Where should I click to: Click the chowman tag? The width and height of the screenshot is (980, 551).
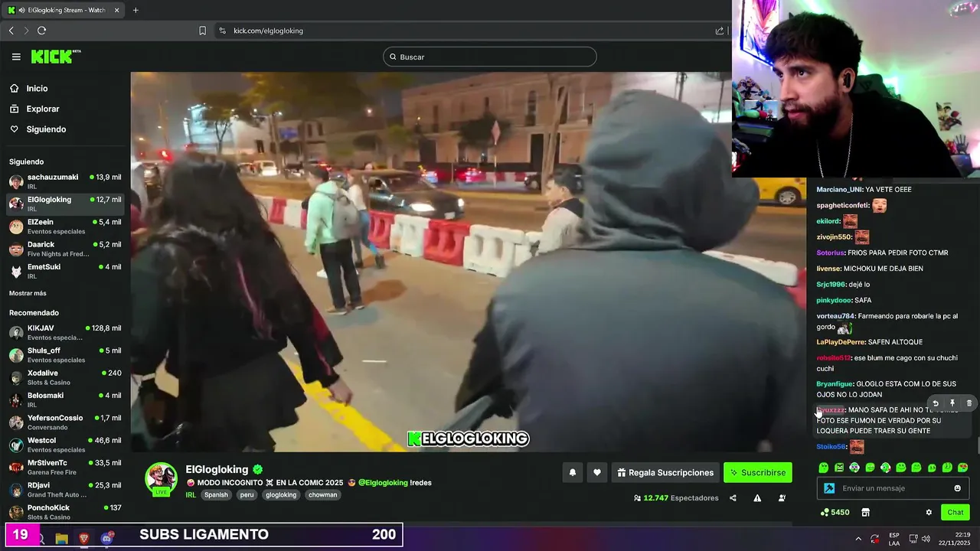click(322, 495)
